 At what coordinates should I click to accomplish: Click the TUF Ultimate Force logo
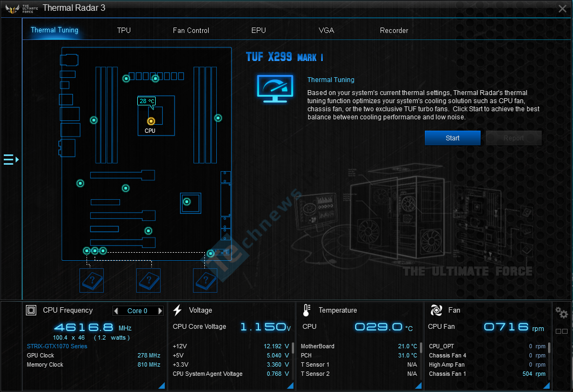click(21, 9)
